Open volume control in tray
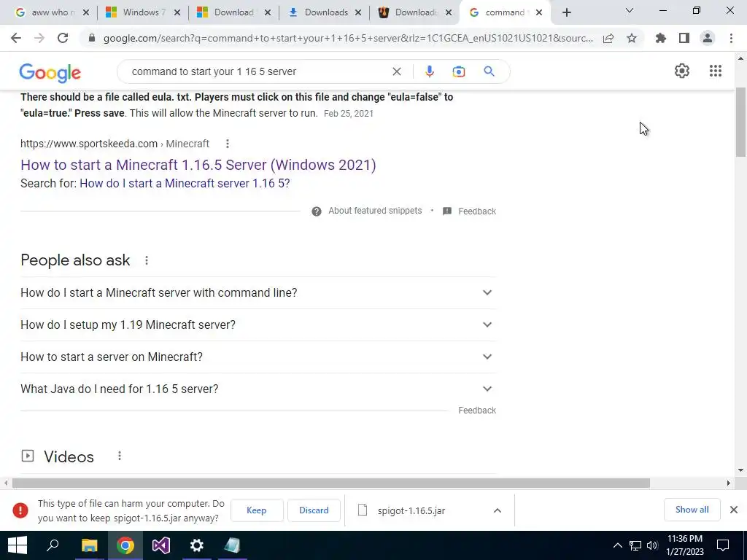Image resolution: width=747 pixels, height=560 pixels. 652,545
